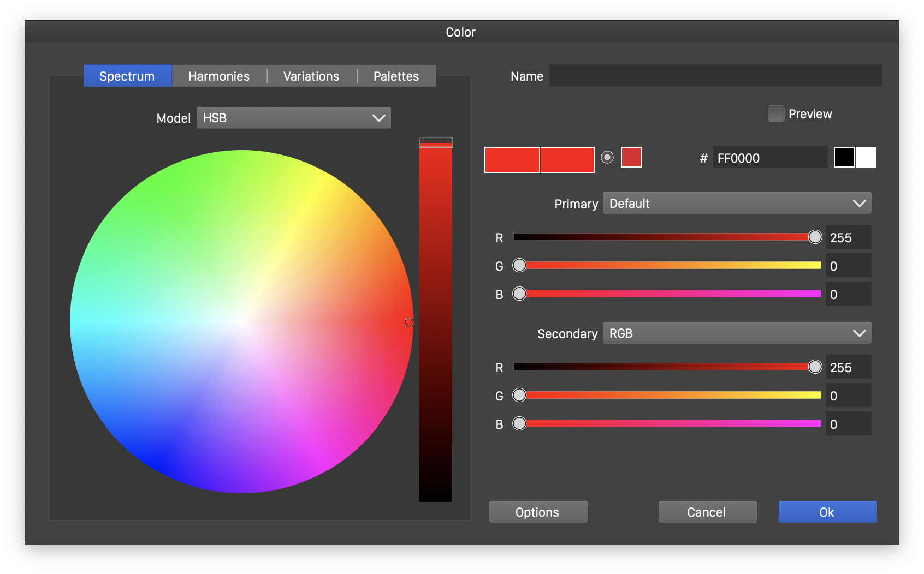The height and width of the screenshot is (574, 924).
Task: Click the hue marker on the color wheel
Action: pyautogui.click(x=410, y=322)
